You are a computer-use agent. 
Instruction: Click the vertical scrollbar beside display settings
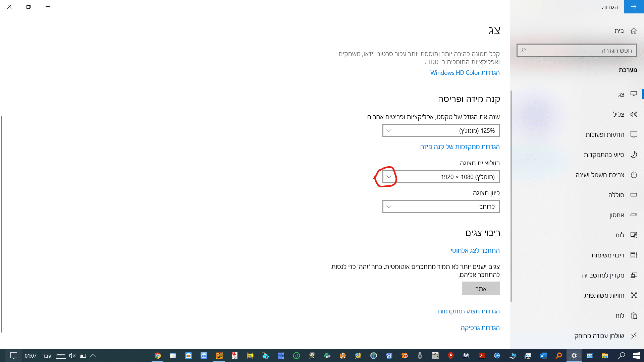(x=511, y=196)
